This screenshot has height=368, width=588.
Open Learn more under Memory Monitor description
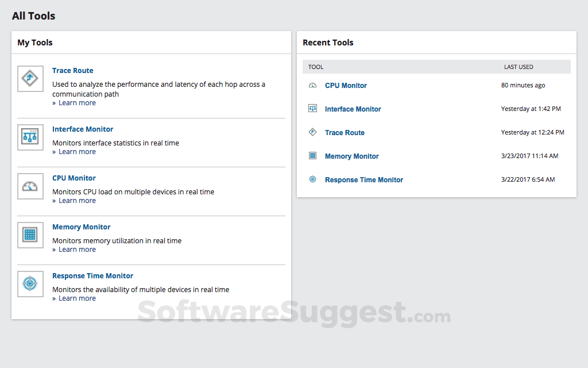(77, 250)
